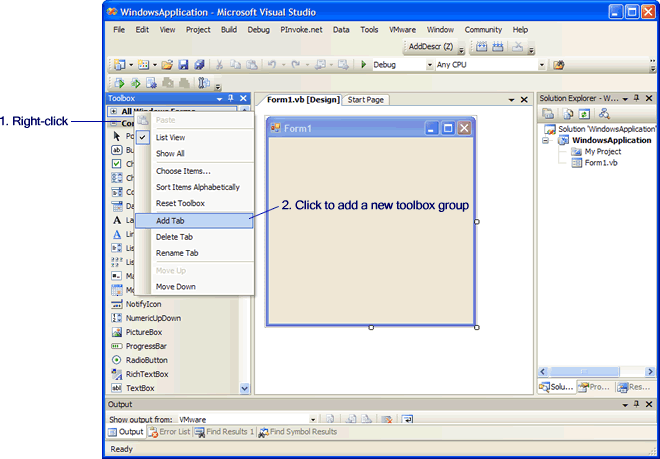Open the Error List tab
The height and width of the screenshot is (459, 660).
click(168, 432)
